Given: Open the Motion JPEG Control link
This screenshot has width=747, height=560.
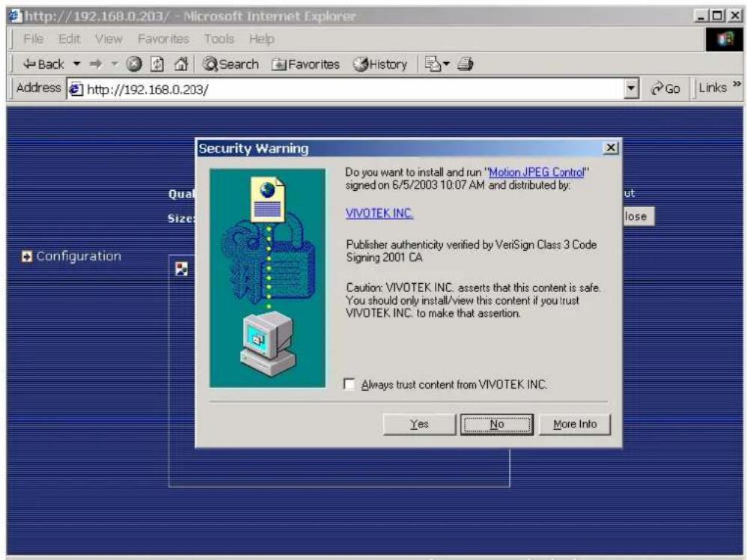Looking at the screenshot, I should pyautogui.click(x=537, y=172).
